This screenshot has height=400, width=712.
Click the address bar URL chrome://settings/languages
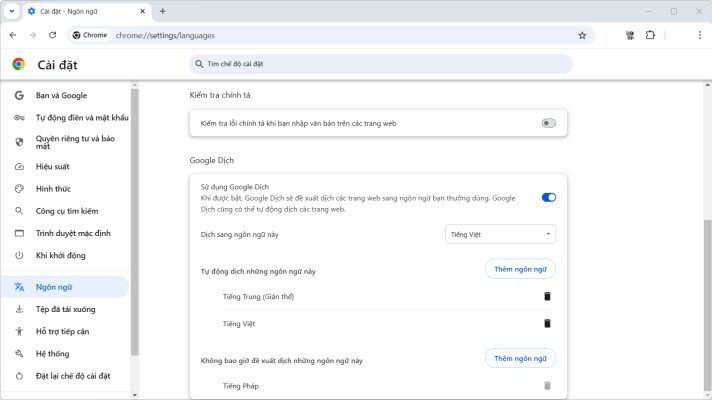(165, 35)
